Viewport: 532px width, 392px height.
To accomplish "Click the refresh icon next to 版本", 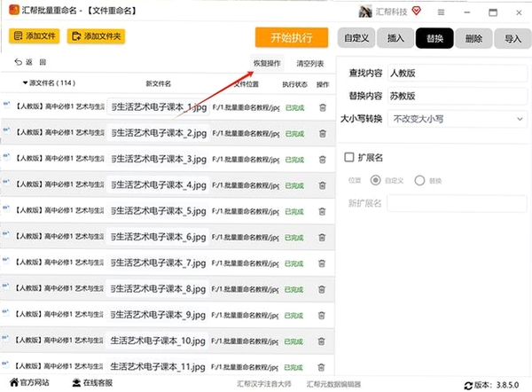I will tap(468, 386).
